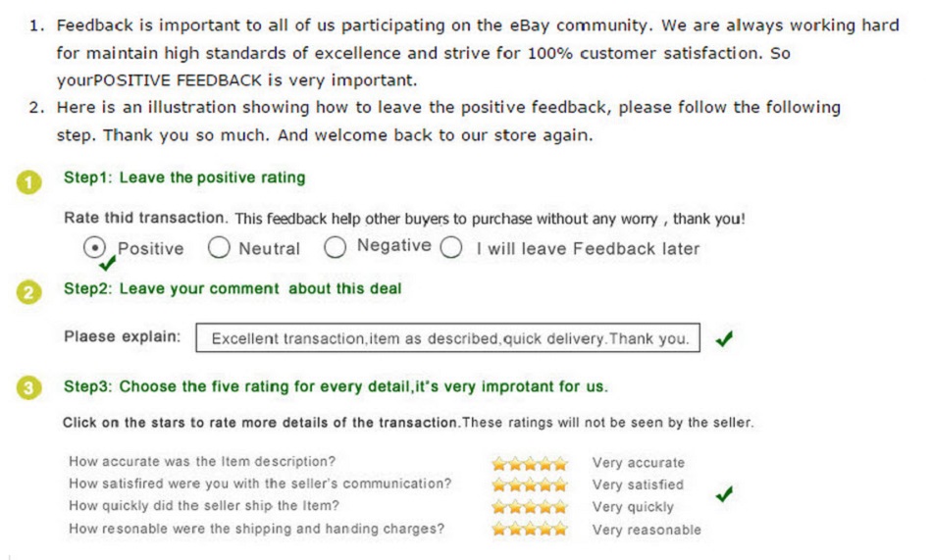Image resolution: width=932 pixels, height=560 pixels.
Task: Click the Please explain comment text field
Action: coord(448,337)
